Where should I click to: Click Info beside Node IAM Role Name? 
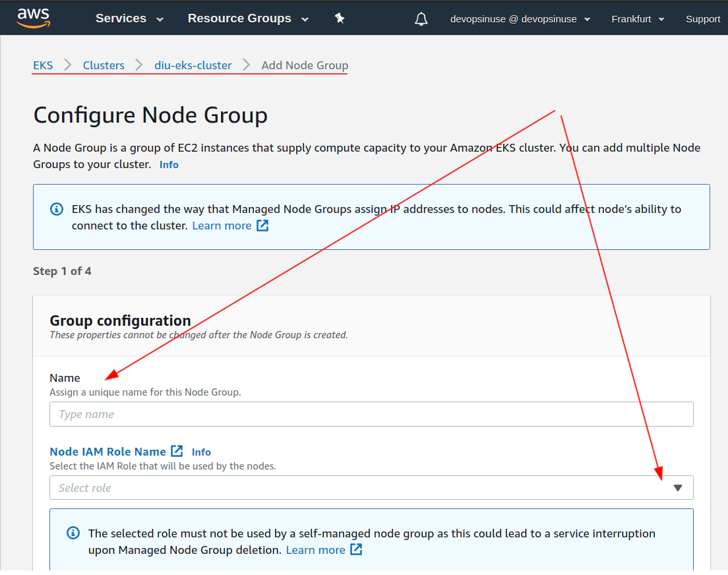(x=201, y=452)
